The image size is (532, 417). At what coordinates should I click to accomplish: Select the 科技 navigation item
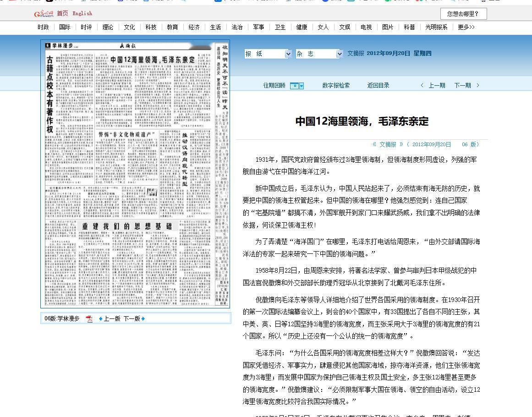point(151,27)
